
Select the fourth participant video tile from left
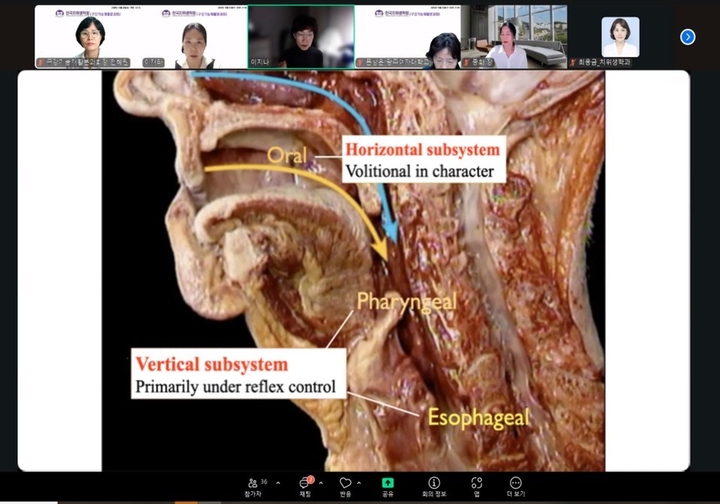(x=408, y=37)
